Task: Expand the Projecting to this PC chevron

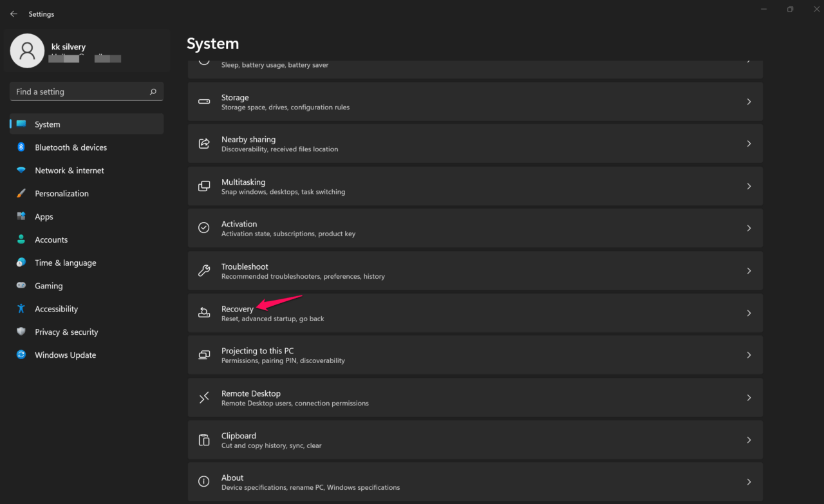Action: click(749, 355)
